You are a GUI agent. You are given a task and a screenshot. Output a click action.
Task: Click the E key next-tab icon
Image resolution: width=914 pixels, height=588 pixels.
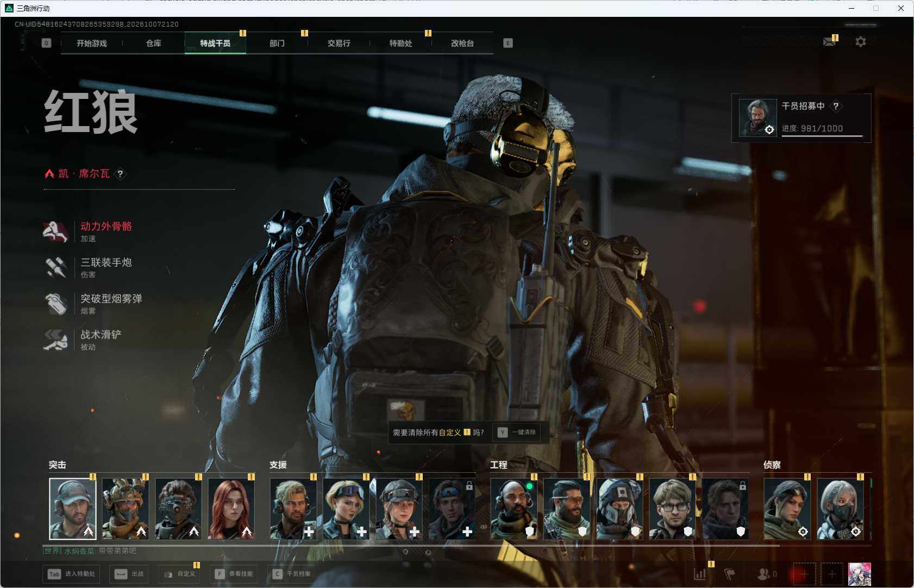tap(508, 43)
